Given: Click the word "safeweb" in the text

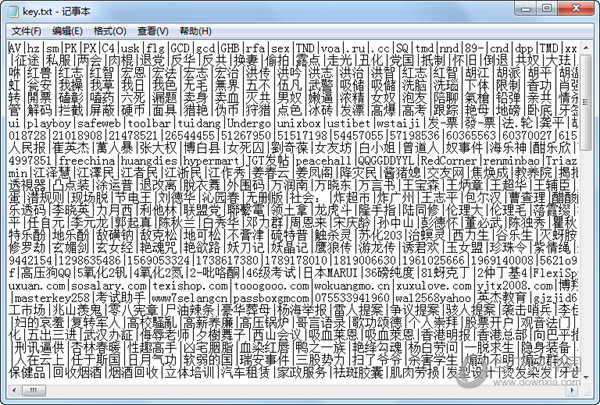Looking at the screenshot, I should [x=99, y=123].
